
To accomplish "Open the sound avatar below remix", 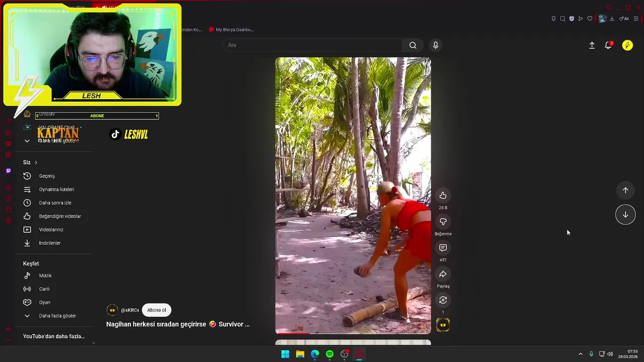I will (x=443, y=325).
